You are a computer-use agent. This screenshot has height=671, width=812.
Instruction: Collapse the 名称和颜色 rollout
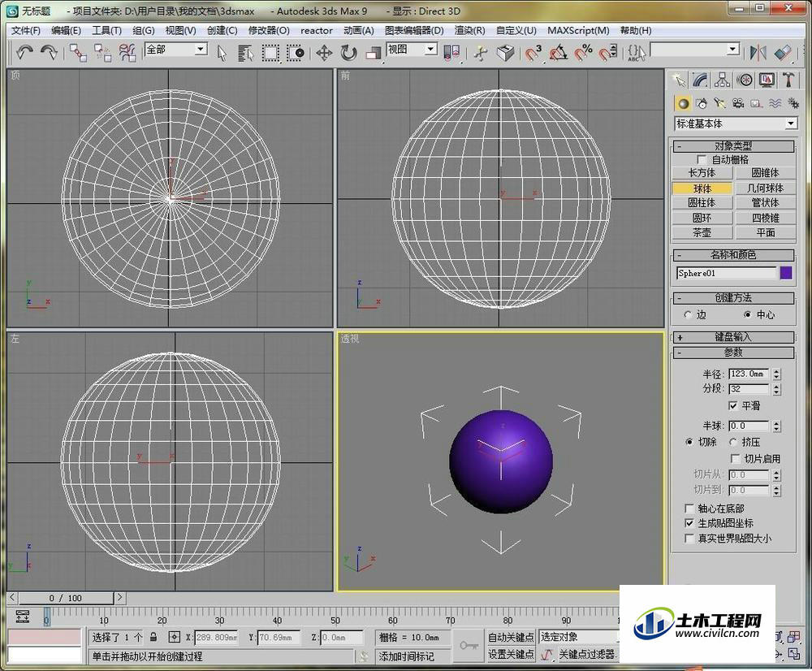tap(733, 255)
